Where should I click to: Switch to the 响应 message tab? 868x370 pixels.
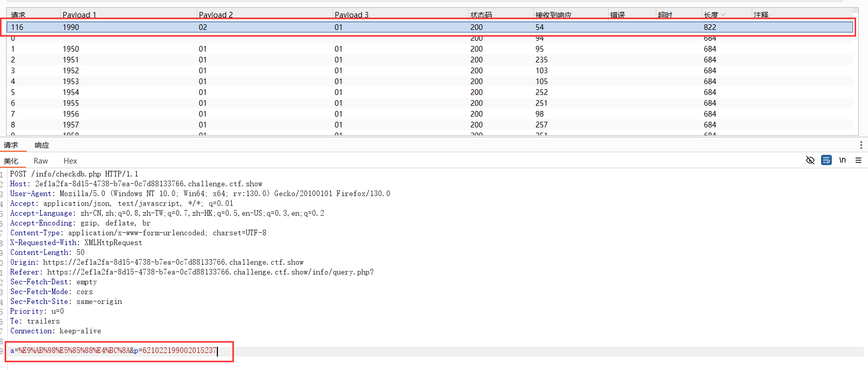coord(42,145)
